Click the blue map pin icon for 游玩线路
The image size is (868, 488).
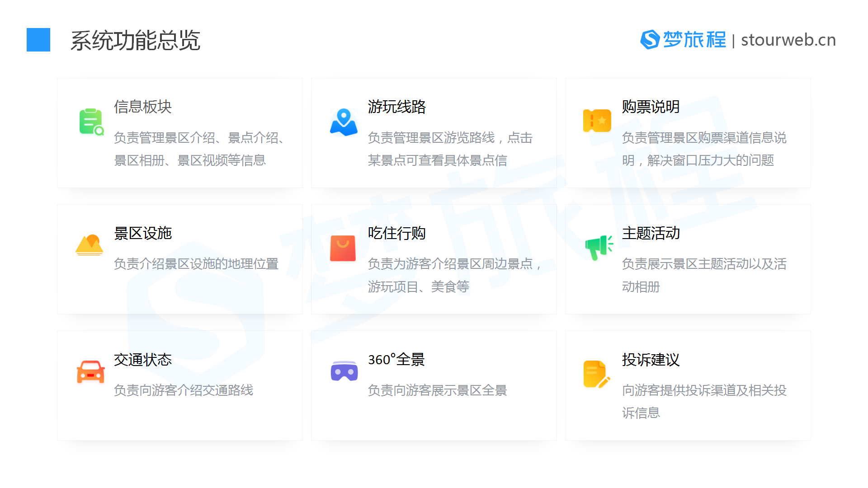point(344,122)
